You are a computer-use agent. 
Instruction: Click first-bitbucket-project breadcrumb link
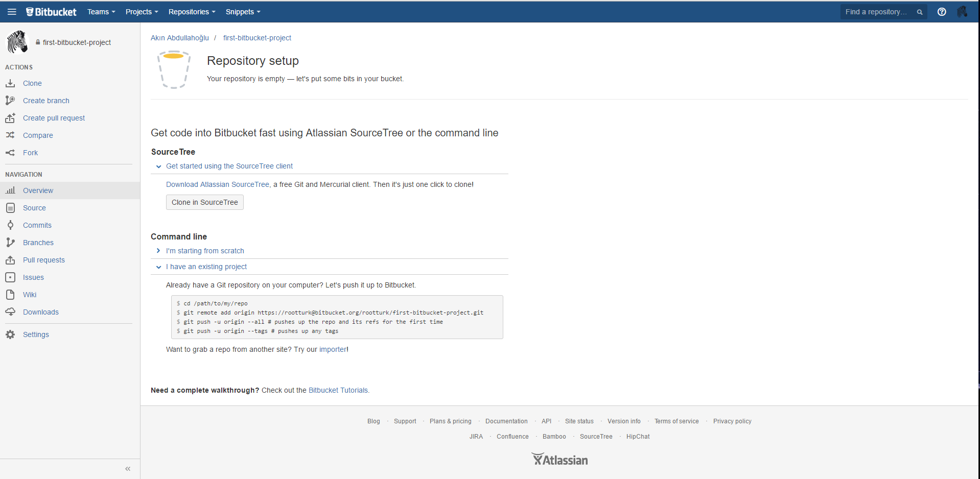click(x=257, y=38)
